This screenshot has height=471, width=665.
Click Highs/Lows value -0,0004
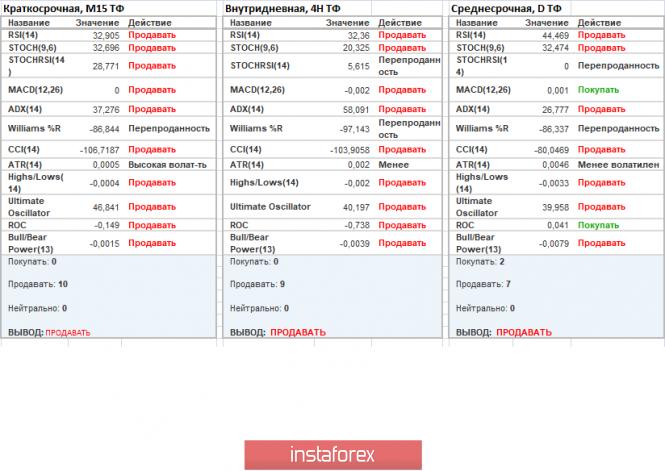click(x=104, y=183)
